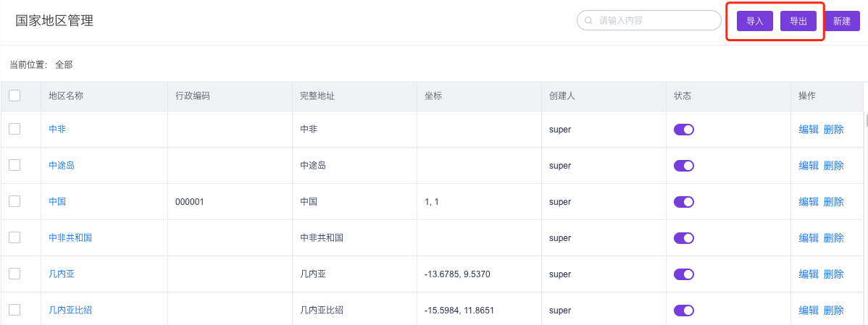Turn off the 几内亚 status toggle
Screen dimensions: 868x325
pyautogui.click(x=684, y=274)
